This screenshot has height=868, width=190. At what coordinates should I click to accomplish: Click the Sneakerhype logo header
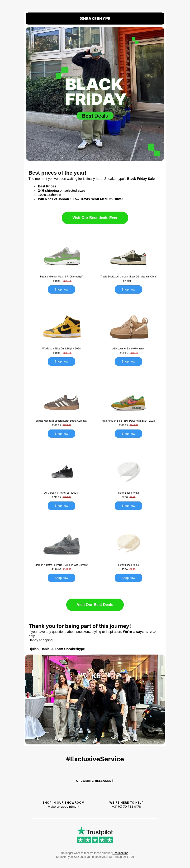coord(95,19)
